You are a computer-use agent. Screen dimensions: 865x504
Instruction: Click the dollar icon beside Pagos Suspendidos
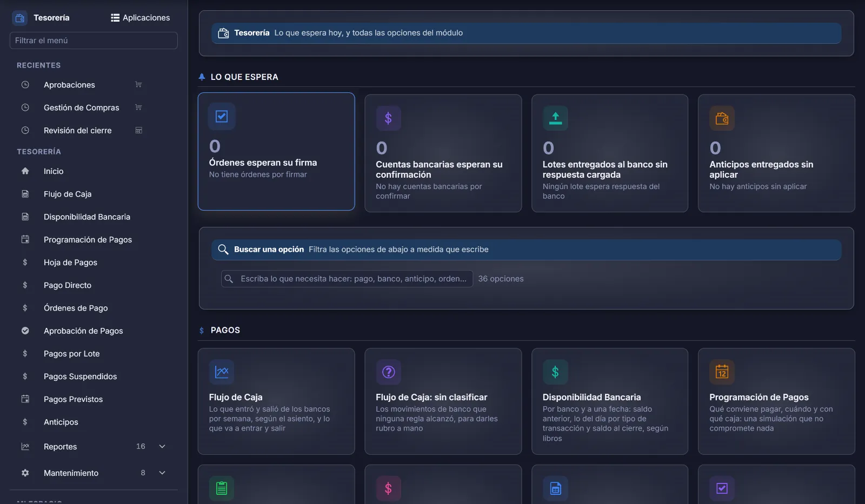coord(25,377)
